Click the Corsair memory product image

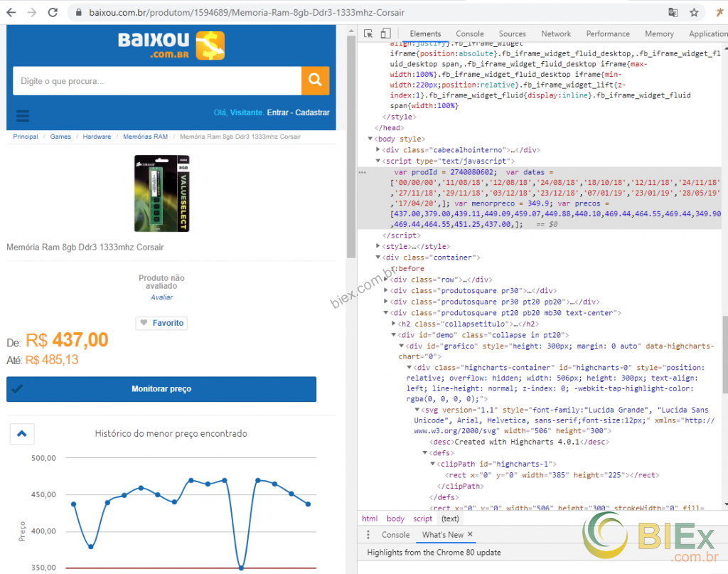tap(161, 193)
